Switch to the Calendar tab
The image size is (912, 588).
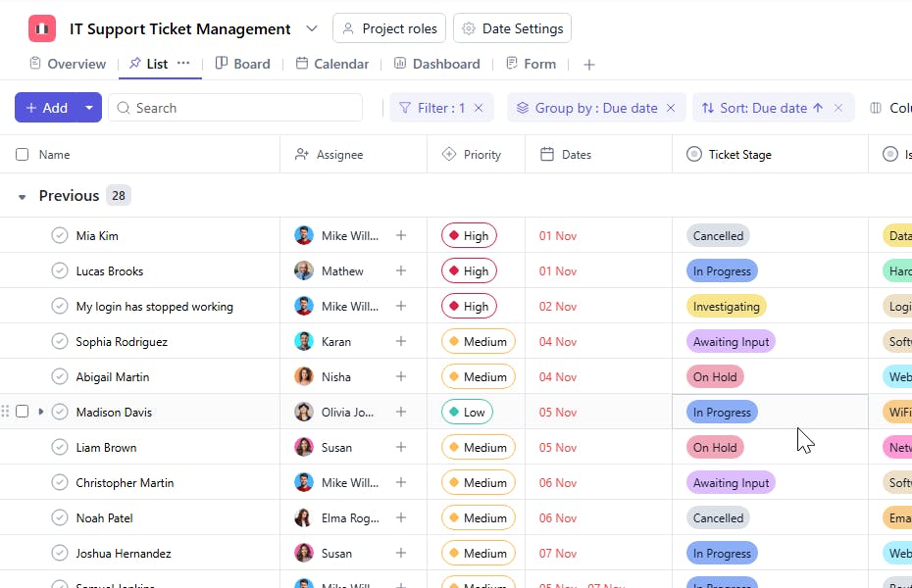point(332,64)
